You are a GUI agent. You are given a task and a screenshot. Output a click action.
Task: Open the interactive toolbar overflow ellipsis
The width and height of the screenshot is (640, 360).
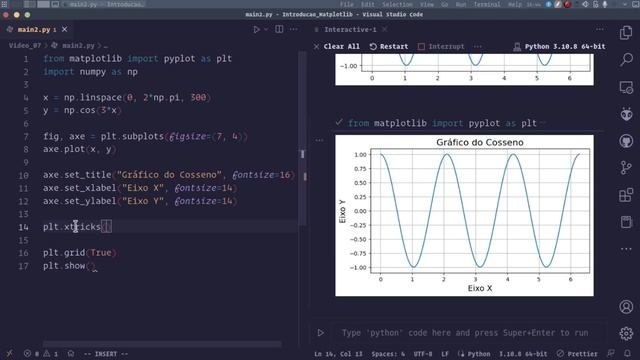point(478,47)
